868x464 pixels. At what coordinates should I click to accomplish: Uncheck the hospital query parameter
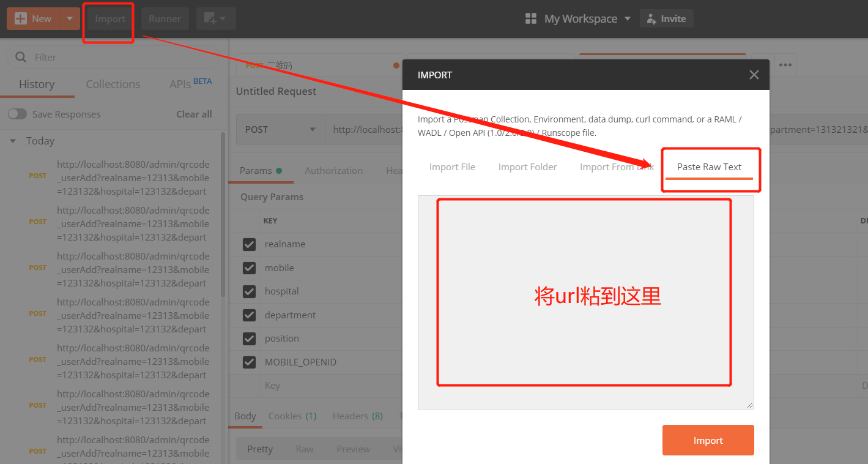point(249,291)
